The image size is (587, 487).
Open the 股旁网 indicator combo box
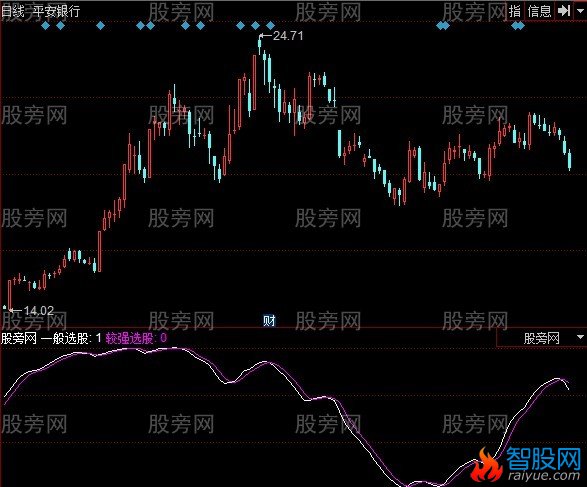point(541,338)
